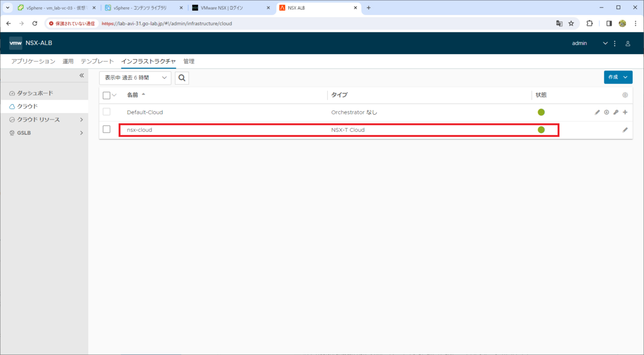Toggle the Default-Cloud row checkbox
The height and width of the screenshot is (355, 644).
[x=106, y=112]
